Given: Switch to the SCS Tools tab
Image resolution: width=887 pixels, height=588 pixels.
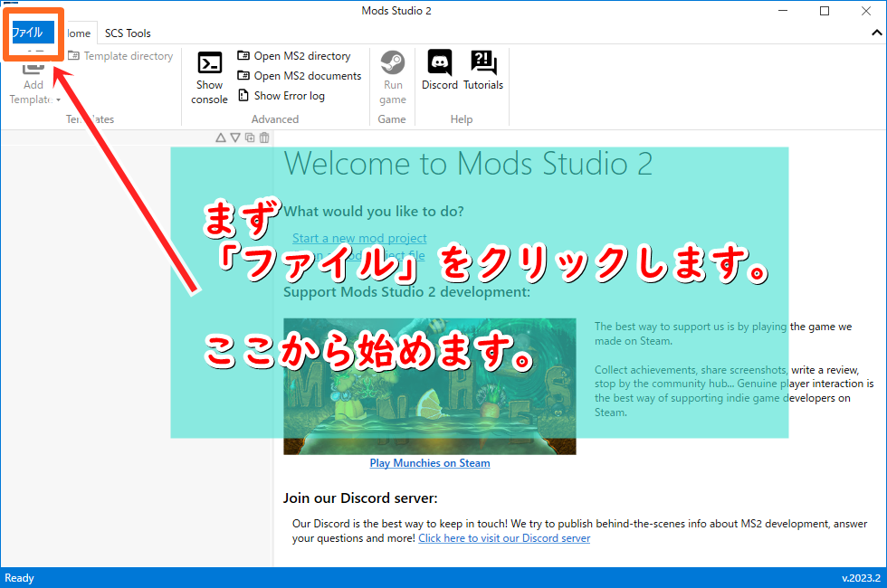Looking at the screenshot, I should pyautogui.click(x=127, y=33).
